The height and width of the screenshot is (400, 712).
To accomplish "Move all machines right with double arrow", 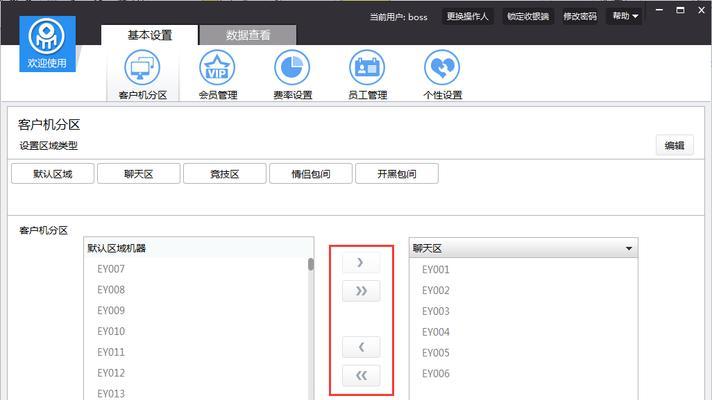I will pyautogui.click(x=361, y=291).
